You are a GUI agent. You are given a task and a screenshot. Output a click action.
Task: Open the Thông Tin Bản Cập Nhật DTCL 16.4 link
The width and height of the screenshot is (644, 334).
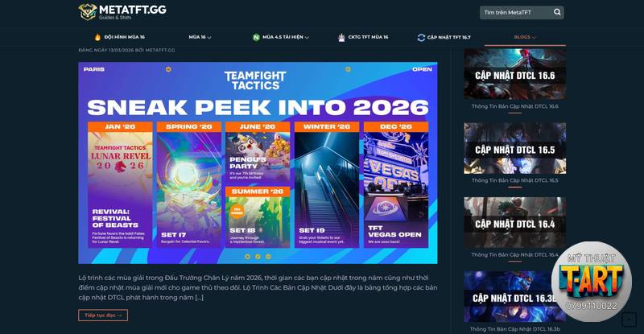(514, 254)
